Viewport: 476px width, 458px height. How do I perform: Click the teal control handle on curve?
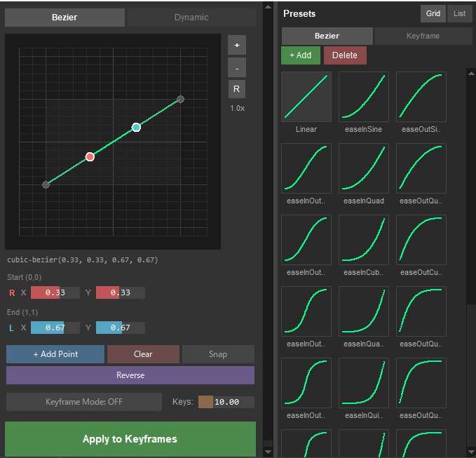[x=136, y=127]
